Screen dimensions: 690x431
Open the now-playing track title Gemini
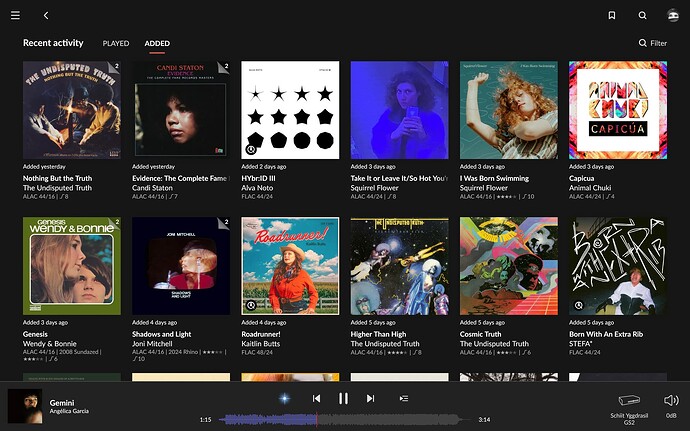click(62, 403)
